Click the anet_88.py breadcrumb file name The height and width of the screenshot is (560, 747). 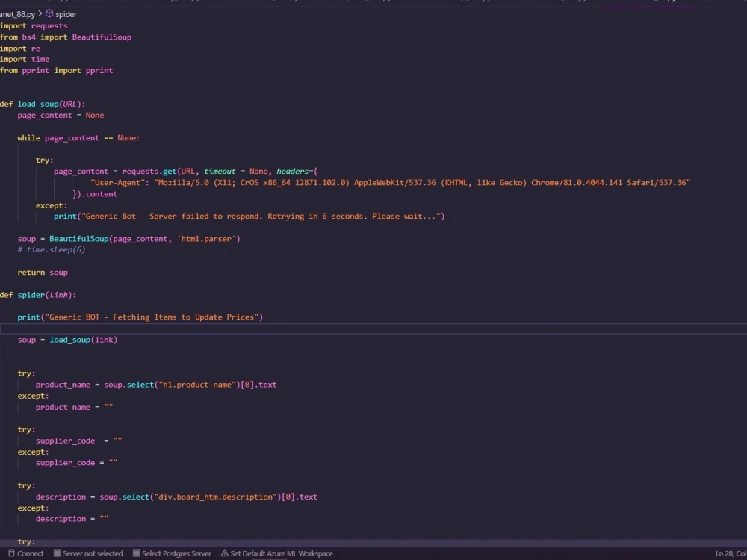coord(18,14)
